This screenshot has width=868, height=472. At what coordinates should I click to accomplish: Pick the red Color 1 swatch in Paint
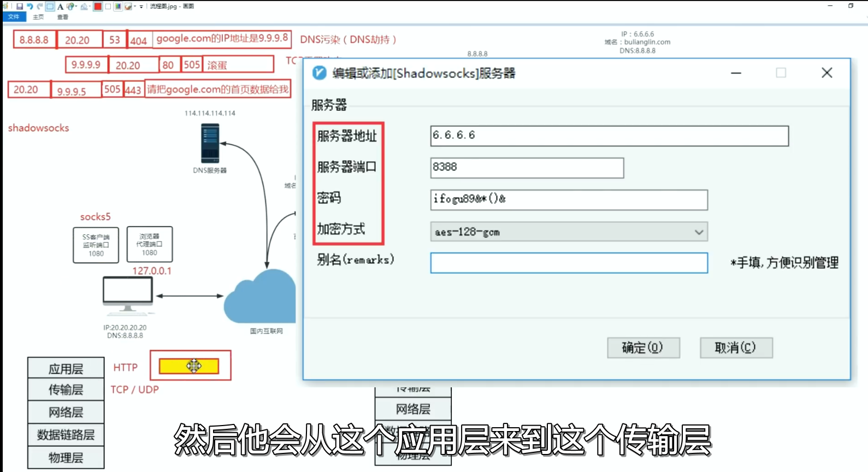click(x=98, y=7)
